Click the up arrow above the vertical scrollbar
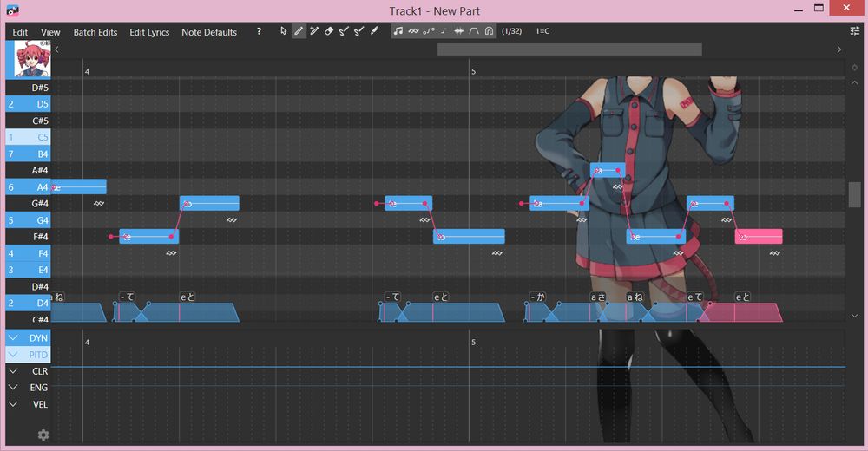The height and width of the screenshot is (451, 868). [855, 82]
